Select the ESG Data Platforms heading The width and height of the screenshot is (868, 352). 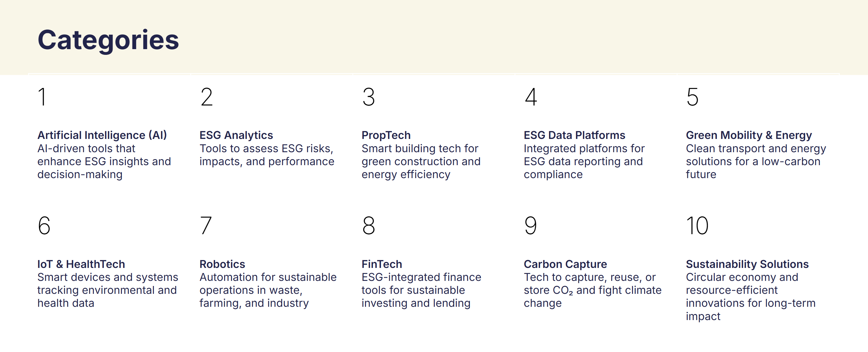pyautogui.click(x=574, y=135)
